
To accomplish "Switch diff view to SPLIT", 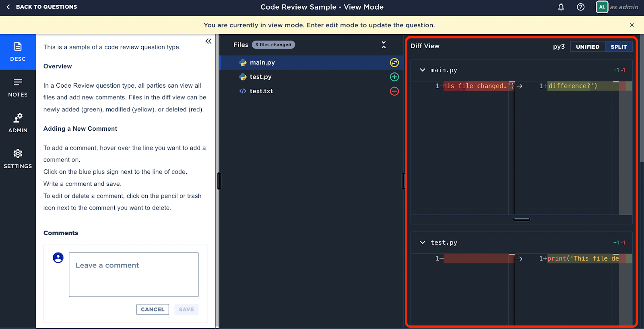I will click(619, 47).
